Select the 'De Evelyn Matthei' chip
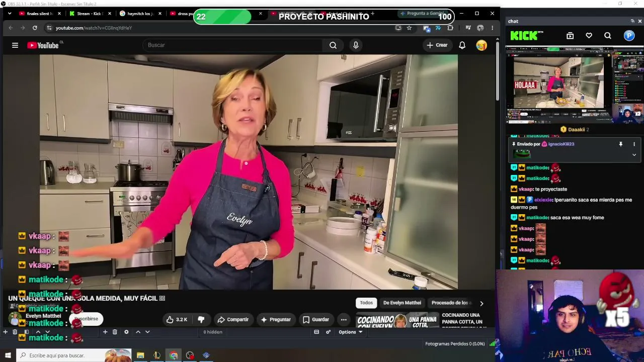 (x=402, y=303)
